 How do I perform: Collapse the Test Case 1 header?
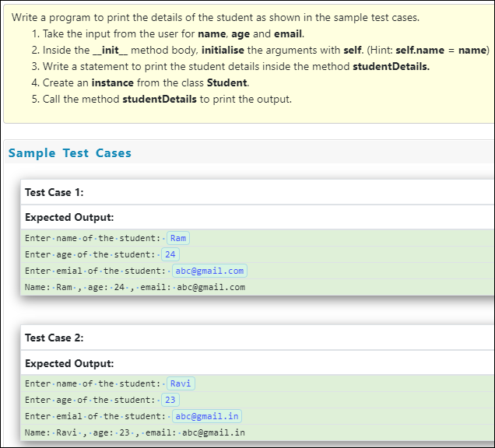click(x=54, y=192)
